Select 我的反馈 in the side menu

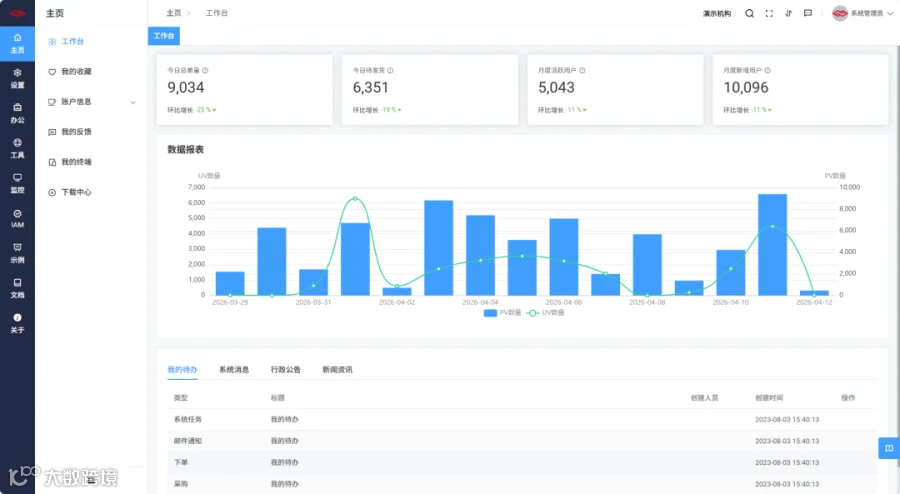point(91,132)
